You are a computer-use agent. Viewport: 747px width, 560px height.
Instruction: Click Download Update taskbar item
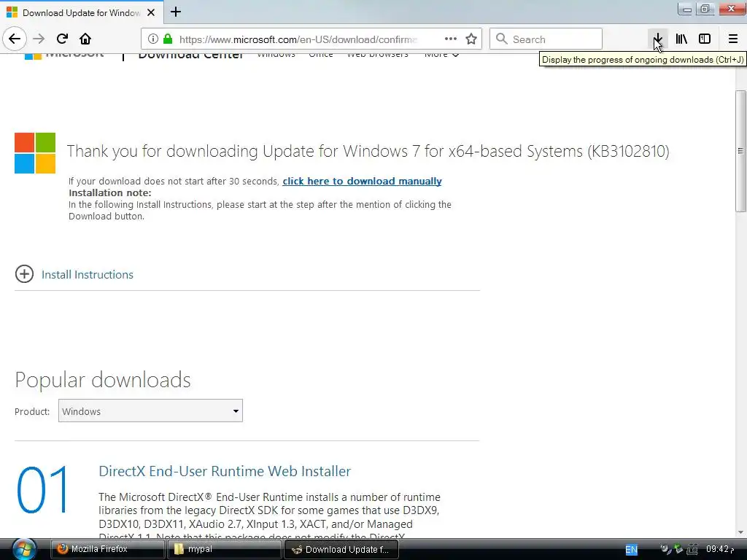coord(341,549)
